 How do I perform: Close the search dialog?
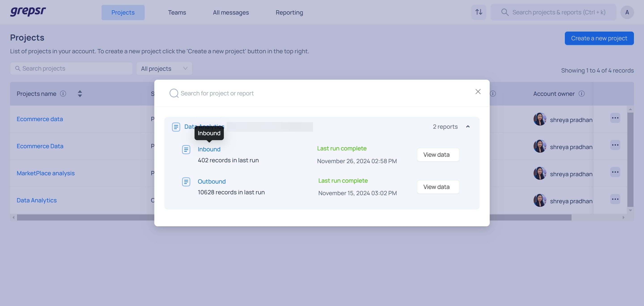478,92
